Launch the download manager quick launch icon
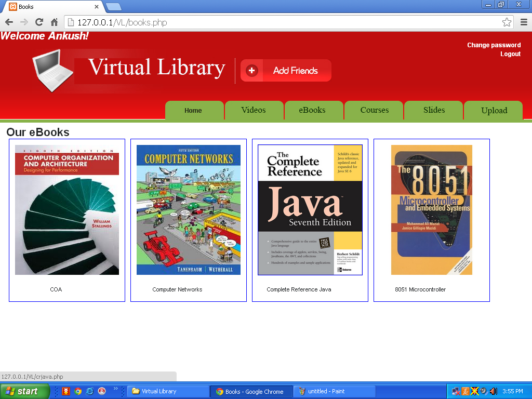Viewport: 532px width, 399px height. pyautogui.click(x=66, y=391)
